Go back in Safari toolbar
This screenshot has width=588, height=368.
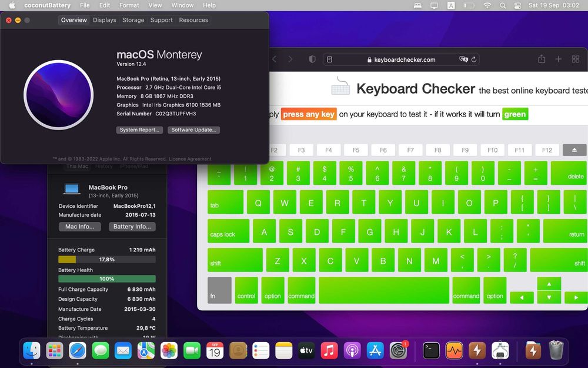click(275, 59)
